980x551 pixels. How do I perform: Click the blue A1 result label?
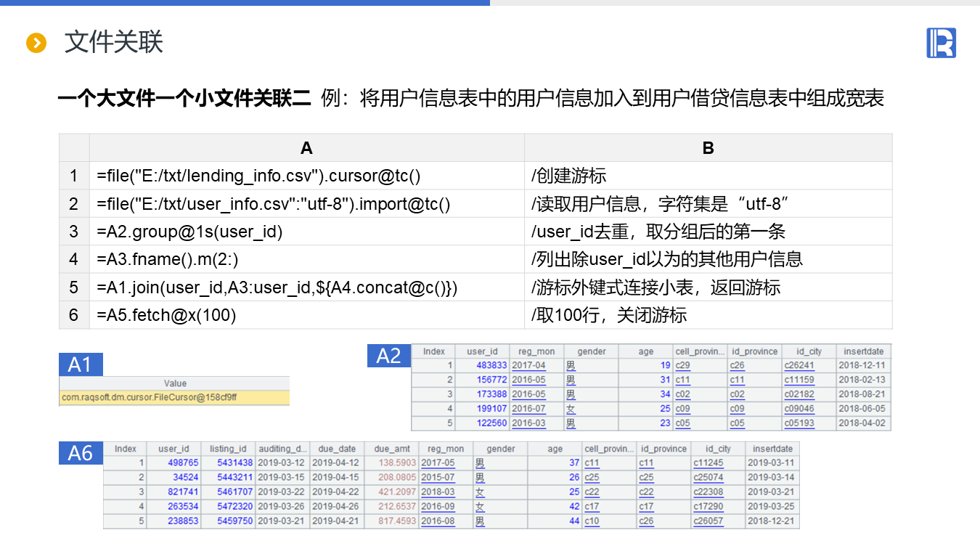click(x=81, y=364)
